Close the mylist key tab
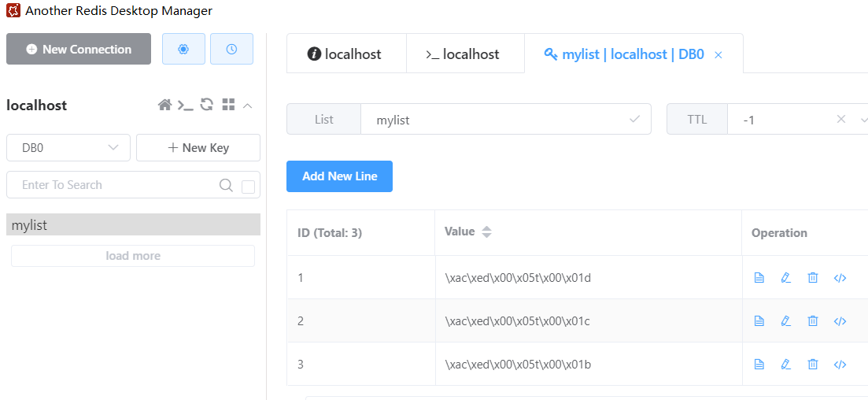 (718, 55)
